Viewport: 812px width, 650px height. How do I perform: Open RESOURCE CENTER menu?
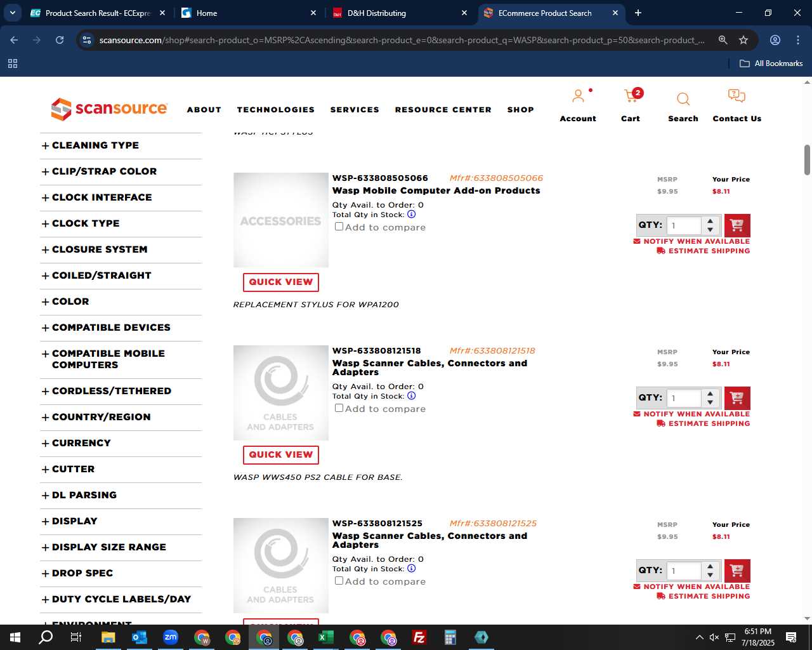[443, 110]
